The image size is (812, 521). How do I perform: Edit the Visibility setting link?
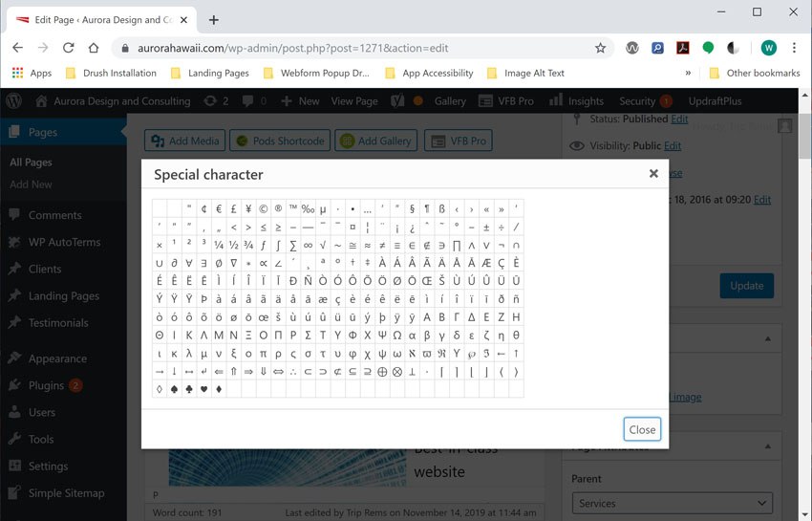[x=673, y=145]
